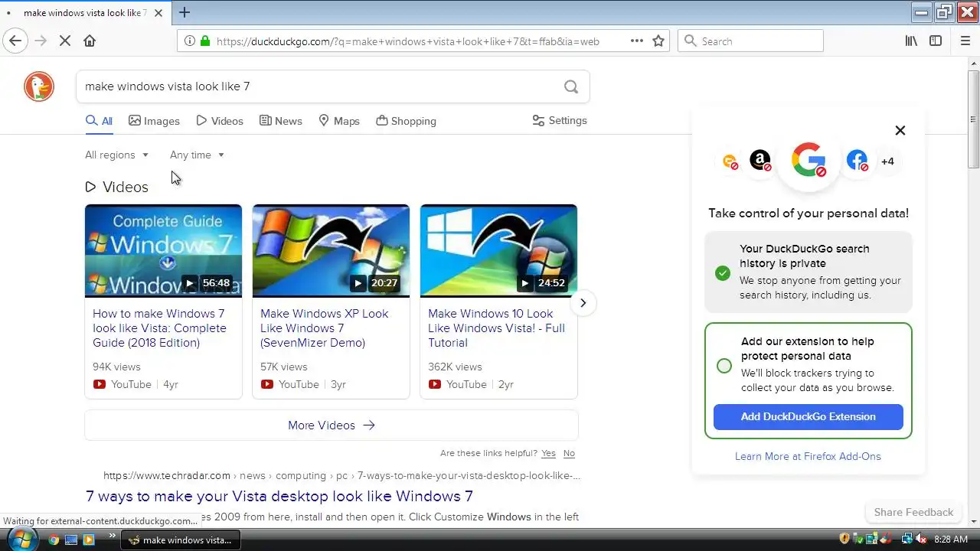The height and width of the screenshot is (551, 980).
Task: Click the Safely Remove Hardware tray icon
Action: [x=858, y=540]
